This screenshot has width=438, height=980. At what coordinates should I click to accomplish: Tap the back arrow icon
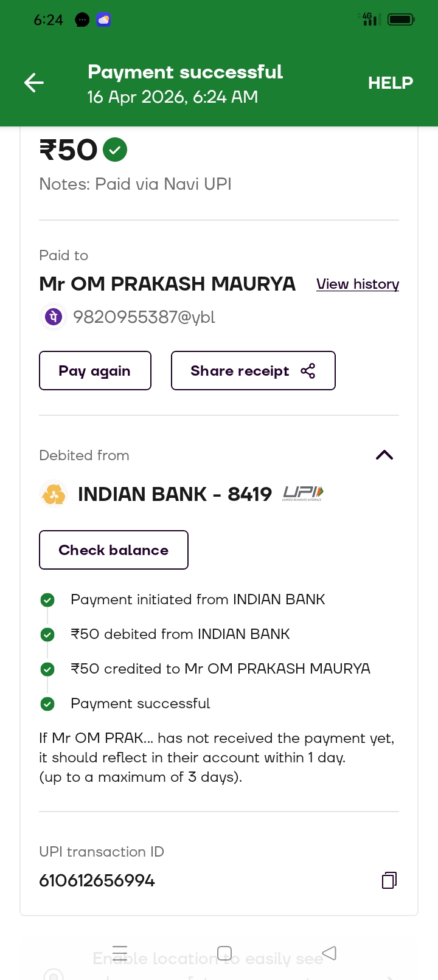tap(34, 83)
